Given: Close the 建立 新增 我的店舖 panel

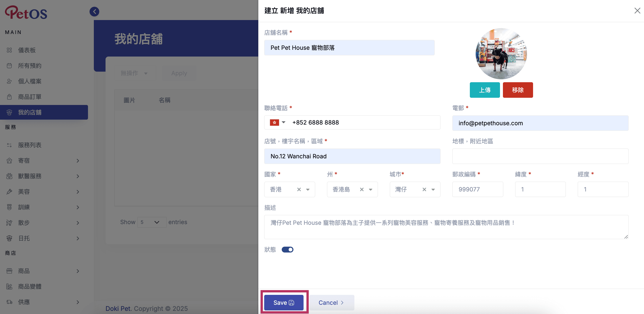Looking at the screenshot, I should [x=637, y=11].
